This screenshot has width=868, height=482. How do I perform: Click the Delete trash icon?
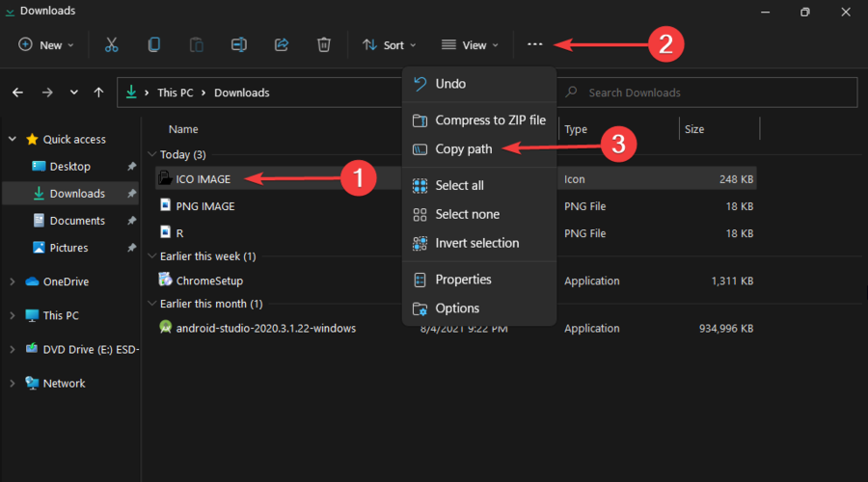324,44
